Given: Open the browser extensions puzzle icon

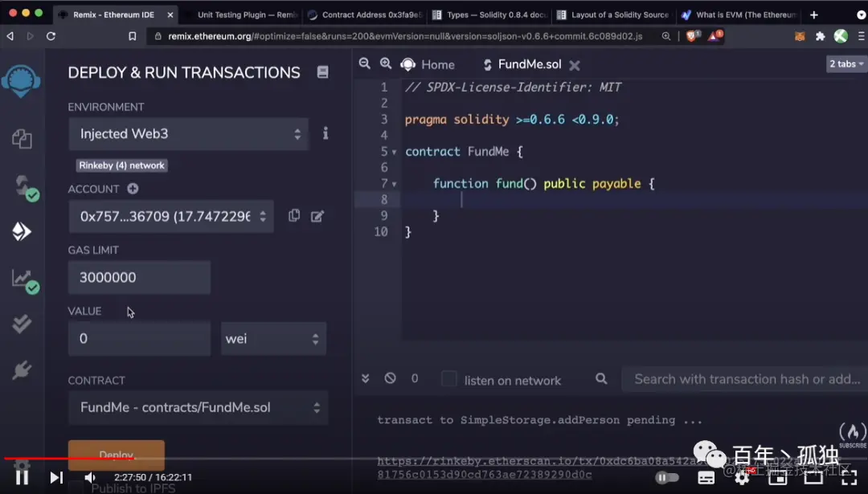Looking at the screenshot, I should pos(821,36).
